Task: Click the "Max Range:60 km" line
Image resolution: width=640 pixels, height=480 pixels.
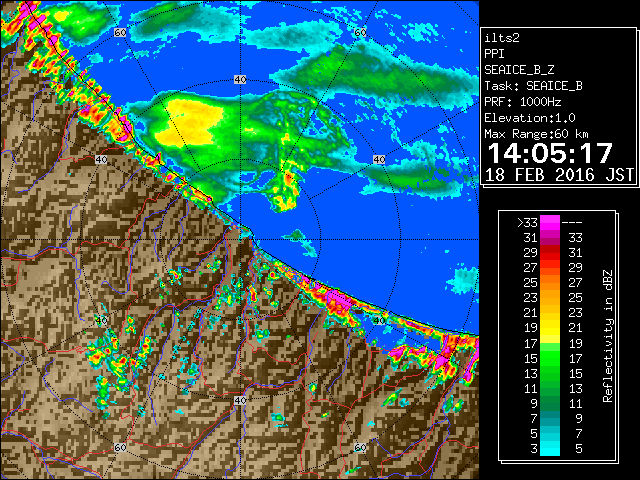Action: point(536,134)
